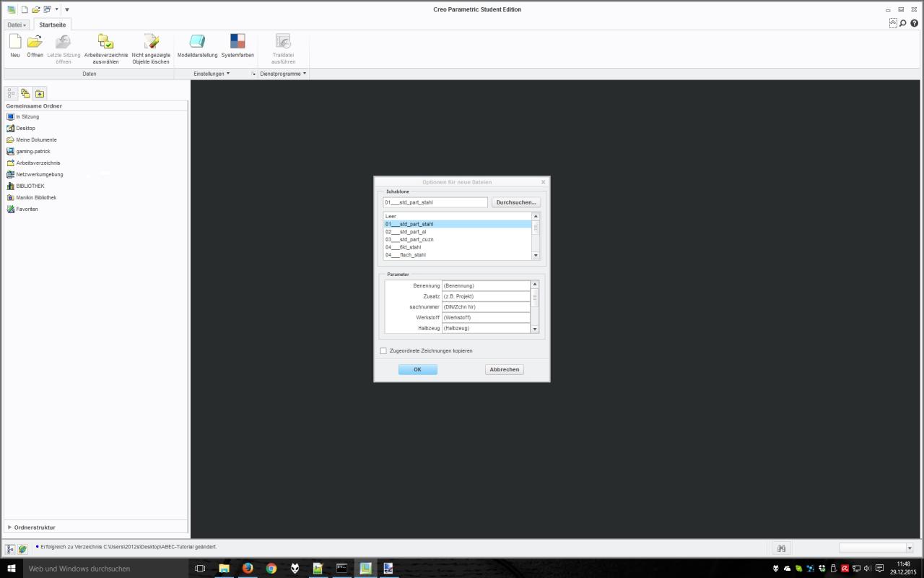924x578 pixels.
Task: Click the Neu (new file) icon
Action: coord(15,42)
